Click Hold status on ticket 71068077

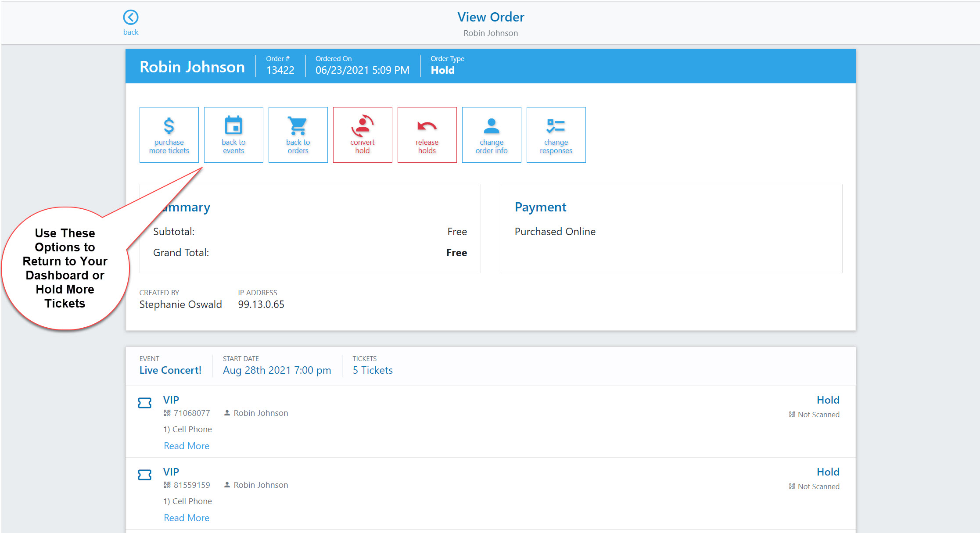(x=828, y=400)
